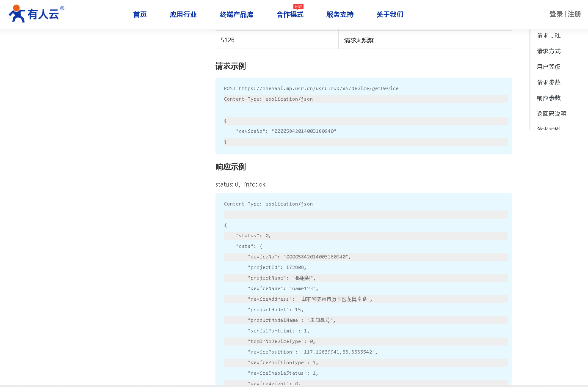This screenshot has height=387, width=588.
Task: Click Content-Type line in the request example
Action: (x=366, y=99)
